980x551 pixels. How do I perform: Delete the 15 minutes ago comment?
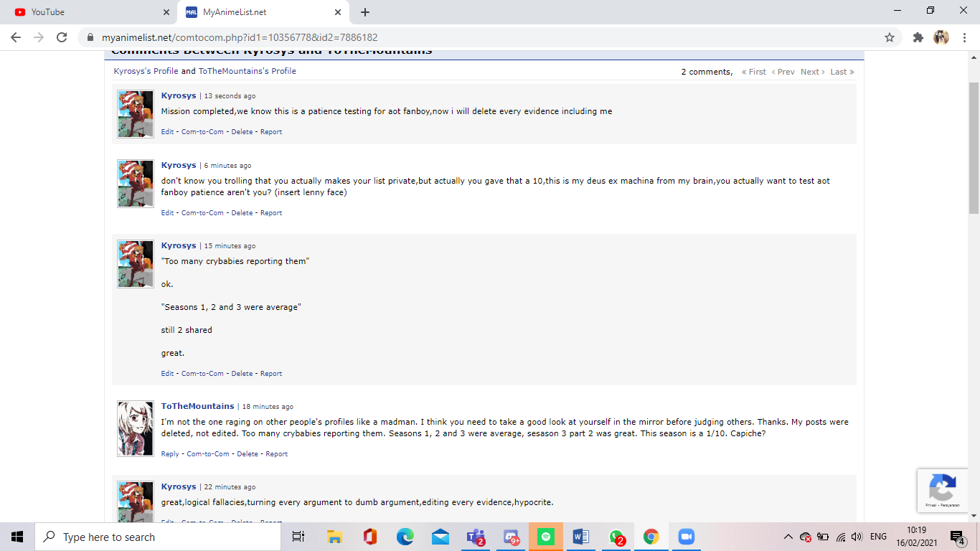click(x=242, y=374)
